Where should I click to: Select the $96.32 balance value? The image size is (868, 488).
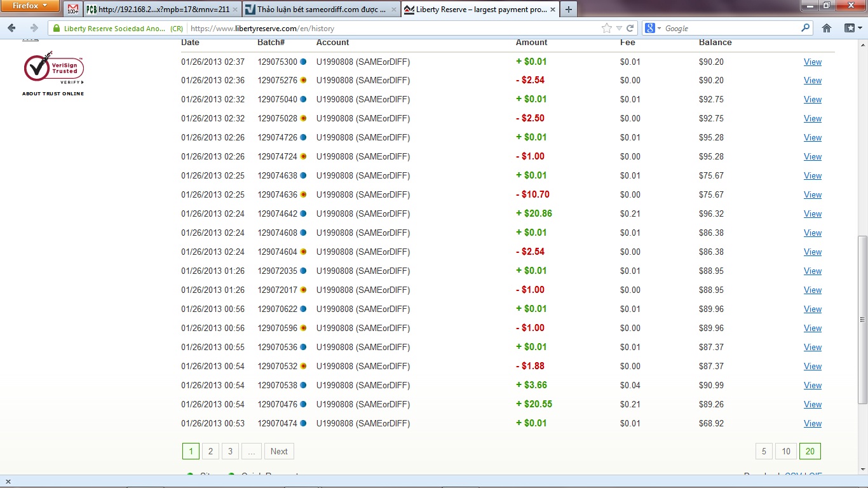[711, 213]
